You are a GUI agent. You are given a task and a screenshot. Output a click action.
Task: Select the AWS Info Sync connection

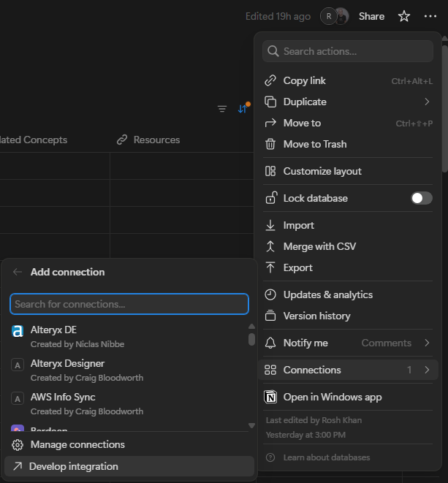click(x=128, y=404)
